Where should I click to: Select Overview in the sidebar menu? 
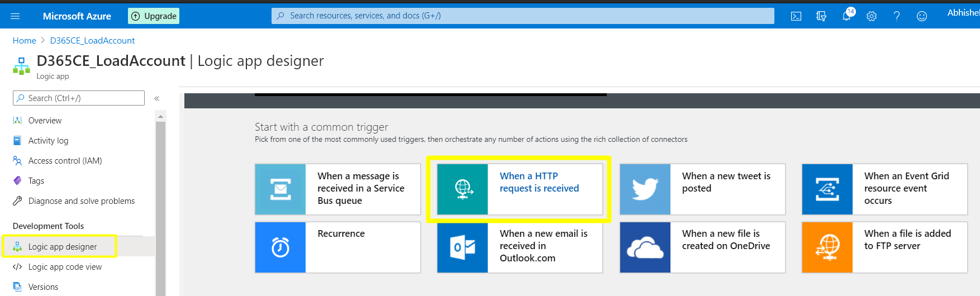click(x=45, y=121)
